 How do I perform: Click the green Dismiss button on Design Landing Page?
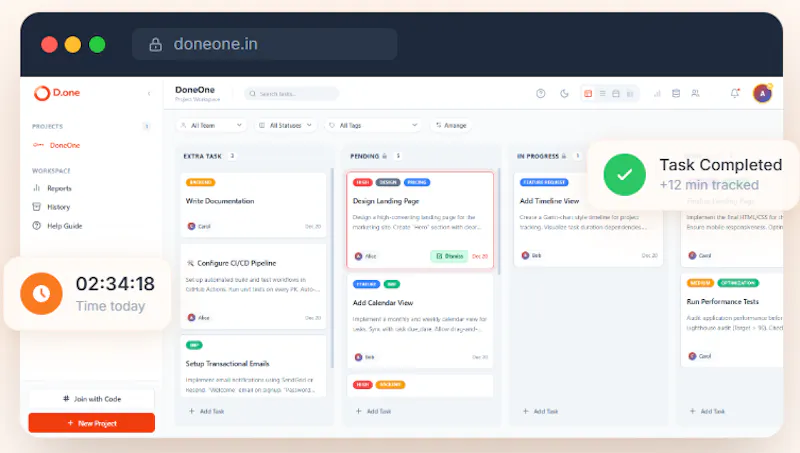click(x=449, y=256)
